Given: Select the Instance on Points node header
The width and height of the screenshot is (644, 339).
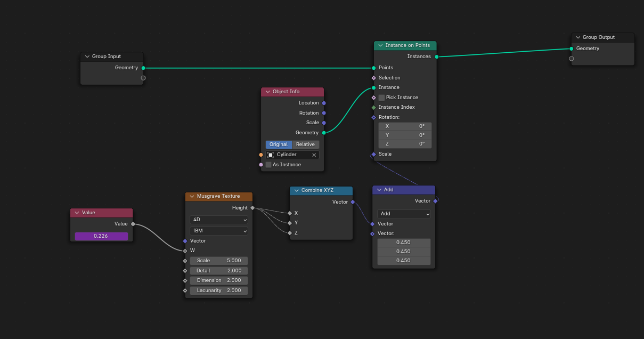Looking at the screenshot, I should coord(405,45).
